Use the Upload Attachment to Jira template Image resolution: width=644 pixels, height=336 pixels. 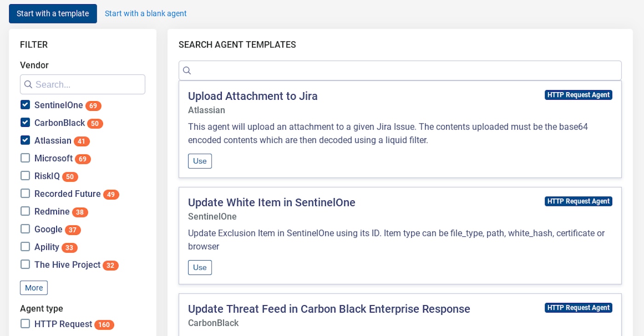pyautogui.click(x=200, y=161)
